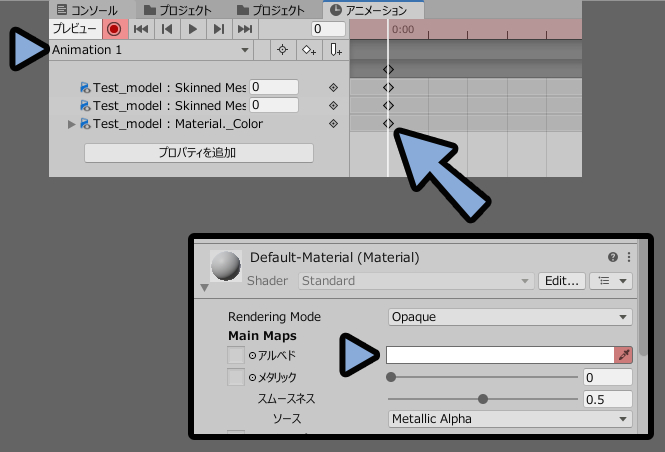
Task: Click the add event icon
Action: coord(335,50)
